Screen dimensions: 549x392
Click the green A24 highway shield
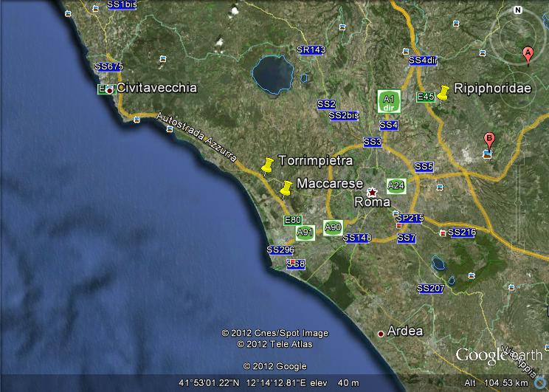[396, 186]
